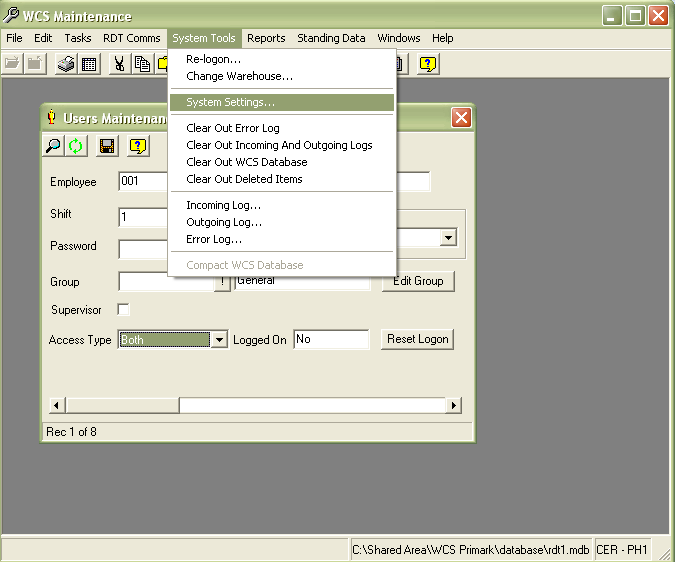675x562 pixels.
Task: Select Clear Out Deleted Items
Action: click(x=282, y=179)
